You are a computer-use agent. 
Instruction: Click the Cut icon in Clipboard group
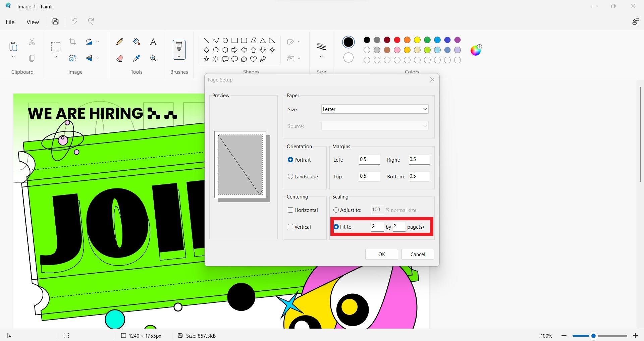[x=32, y=41]
